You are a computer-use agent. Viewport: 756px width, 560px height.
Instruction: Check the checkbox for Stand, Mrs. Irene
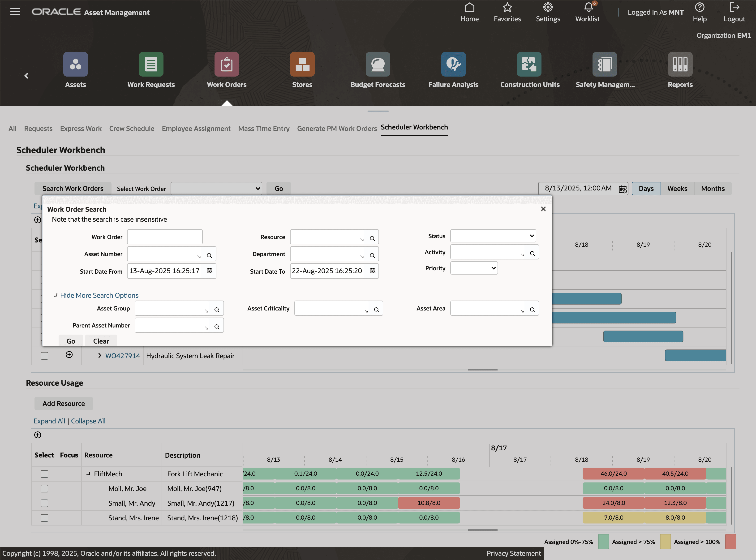44,518
